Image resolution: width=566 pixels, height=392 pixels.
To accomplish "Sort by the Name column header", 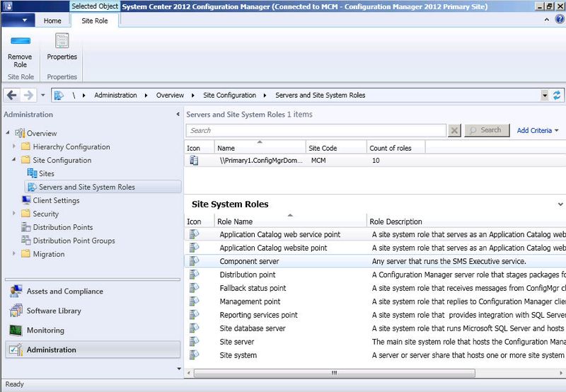I will pos(260,148).
